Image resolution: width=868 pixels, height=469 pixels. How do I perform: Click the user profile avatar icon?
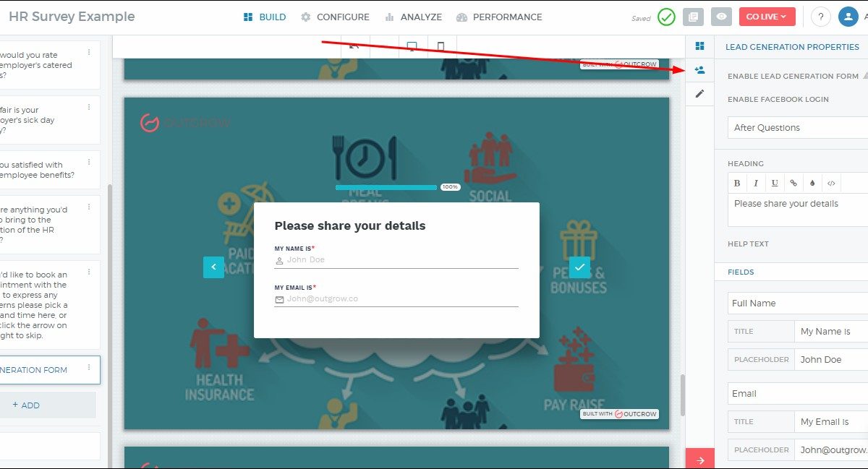point(848,17)
